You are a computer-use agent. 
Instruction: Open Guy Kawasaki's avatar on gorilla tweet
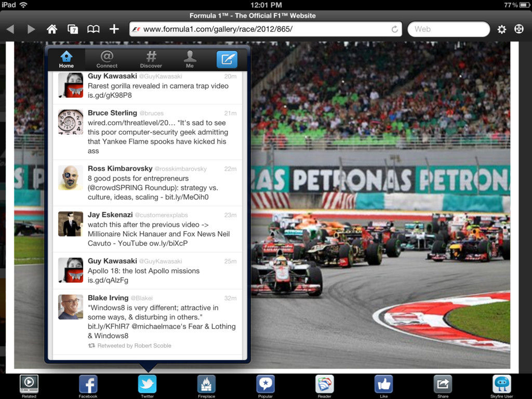pyautogui.click(x=71, y=85)
